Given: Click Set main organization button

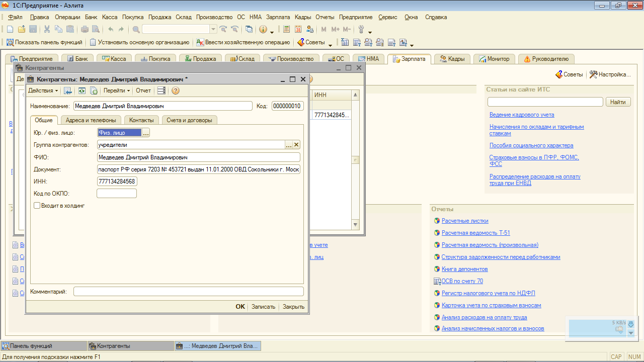Looking at the screenshot, I should (139, 42).
